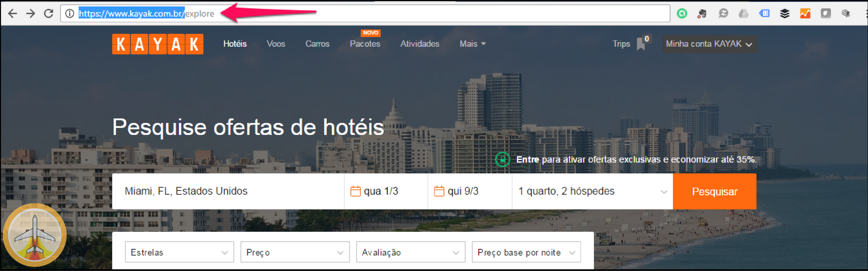
Task: Open the Avaliação filter dropdown
Action: [x=411, y=252]
